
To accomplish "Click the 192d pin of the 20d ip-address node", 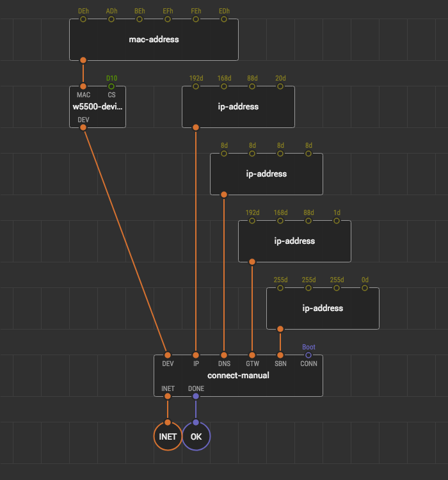I will pos(196,86).
